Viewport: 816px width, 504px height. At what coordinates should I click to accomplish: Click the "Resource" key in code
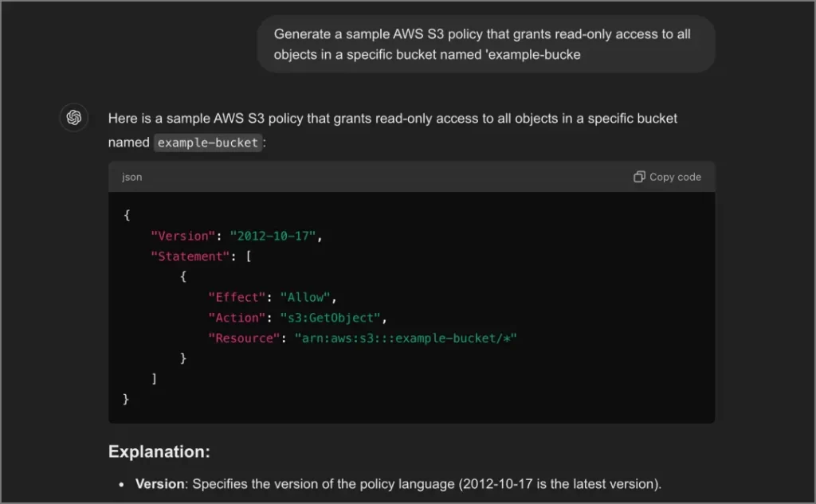[244, 338]
